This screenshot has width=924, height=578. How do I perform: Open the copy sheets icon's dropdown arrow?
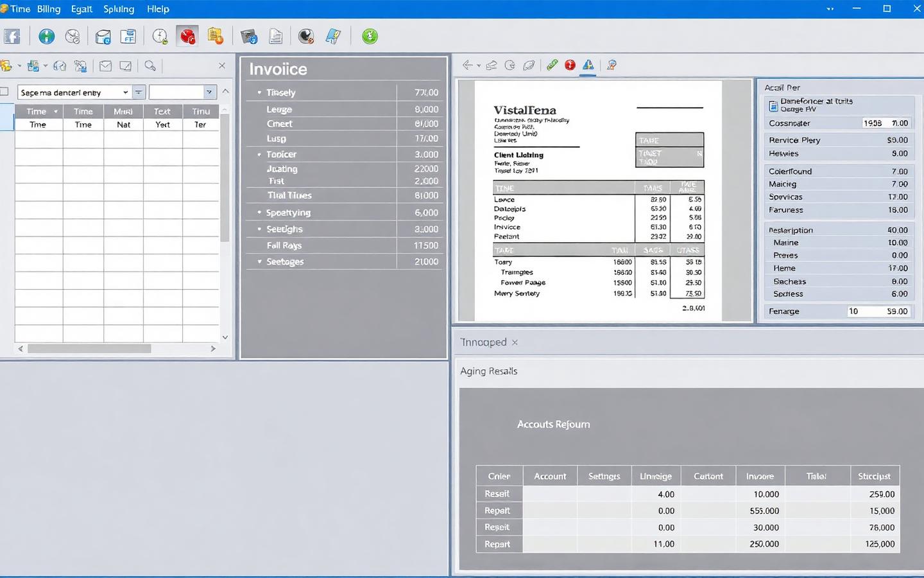(x=46, y=66)
